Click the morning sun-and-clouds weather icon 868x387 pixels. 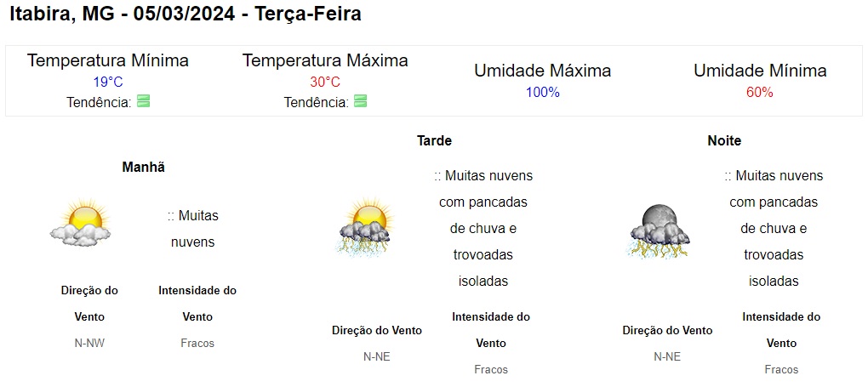(x=81, y=224)
